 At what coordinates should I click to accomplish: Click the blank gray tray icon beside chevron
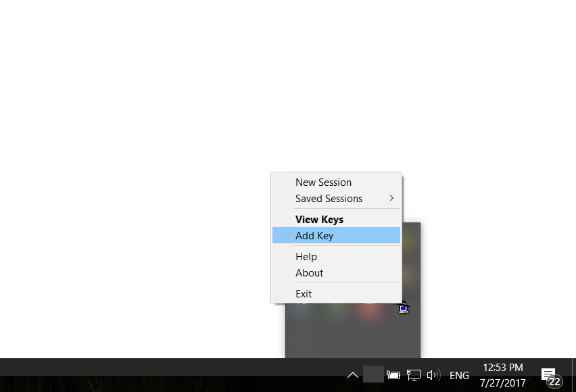[373, 374]
